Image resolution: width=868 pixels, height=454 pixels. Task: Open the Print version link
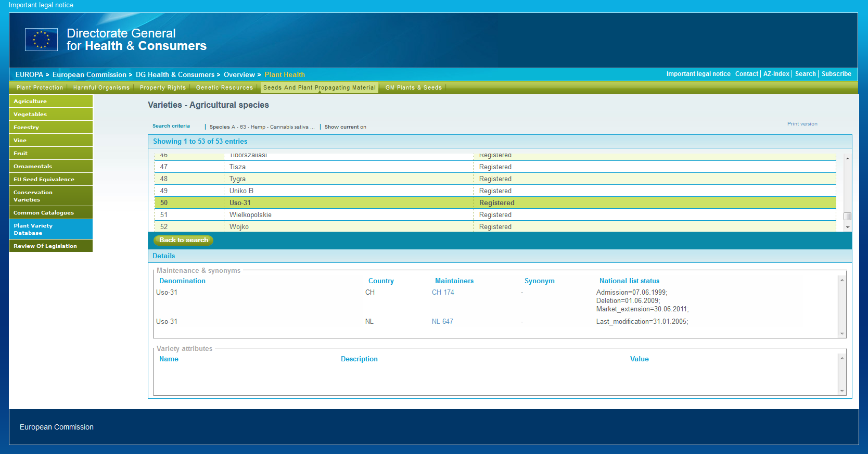802,124
